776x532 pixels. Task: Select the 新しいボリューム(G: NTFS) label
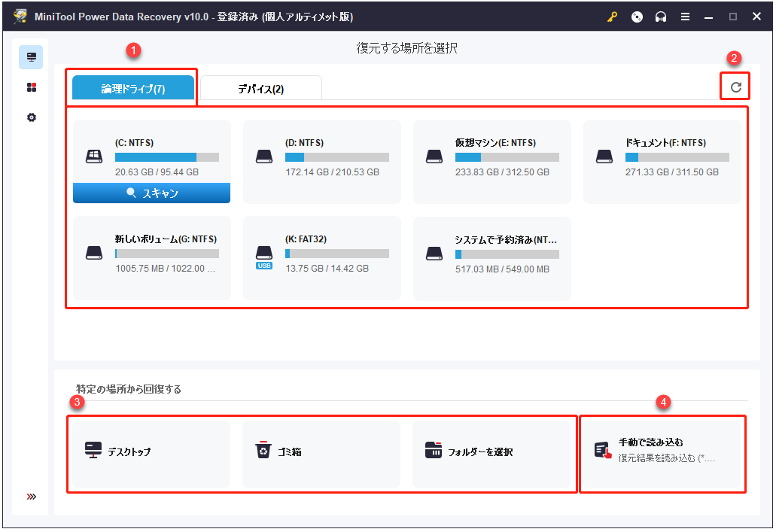point(166,239)
